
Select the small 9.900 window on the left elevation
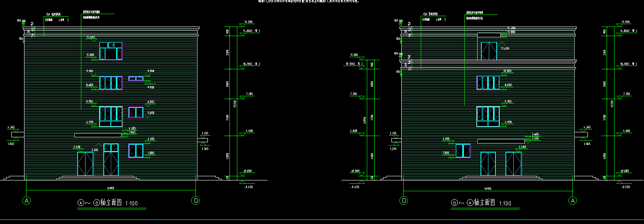[x=136, y=78]
